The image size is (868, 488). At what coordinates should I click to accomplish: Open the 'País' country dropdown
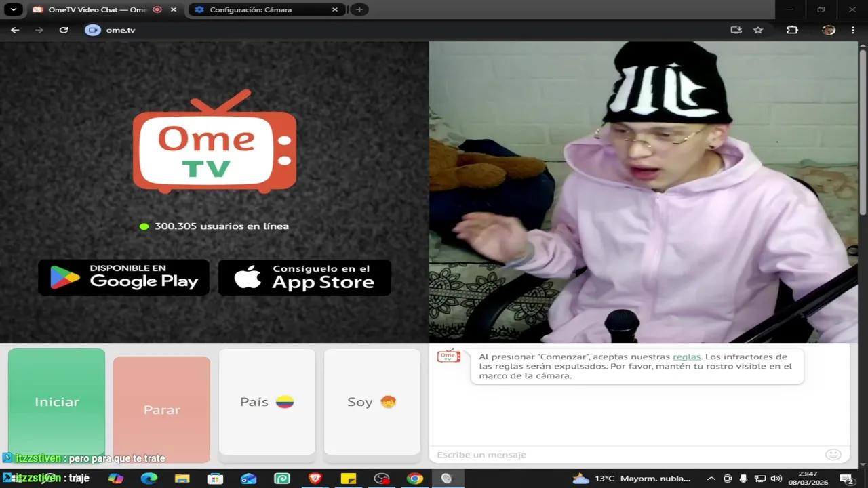coord(267,401)
